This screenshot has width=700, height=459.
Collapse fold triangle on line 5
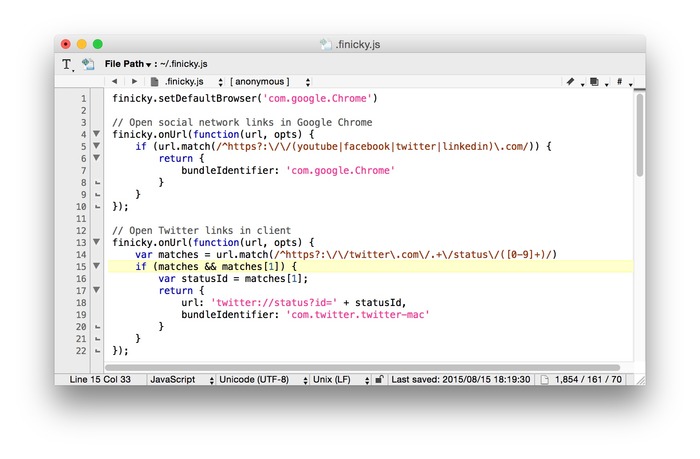[x=96, y=146]
